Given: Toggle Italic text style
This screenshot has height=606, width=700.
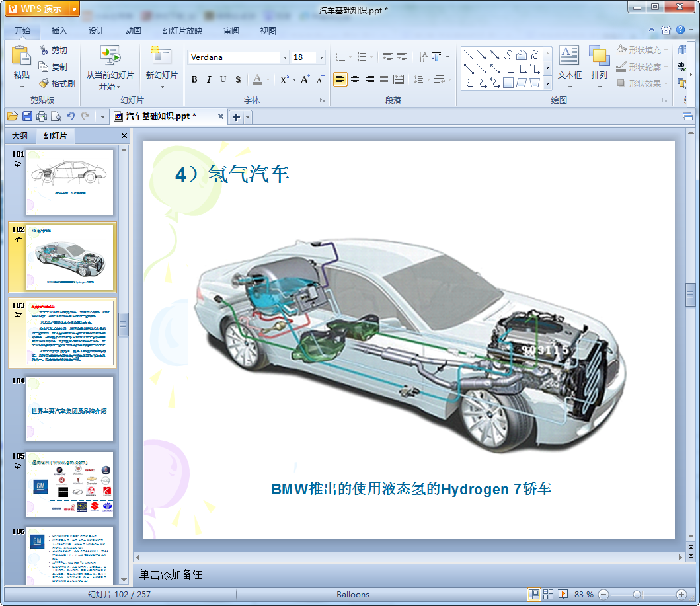Looking at the screenshot, I should [x=209, y=79].
